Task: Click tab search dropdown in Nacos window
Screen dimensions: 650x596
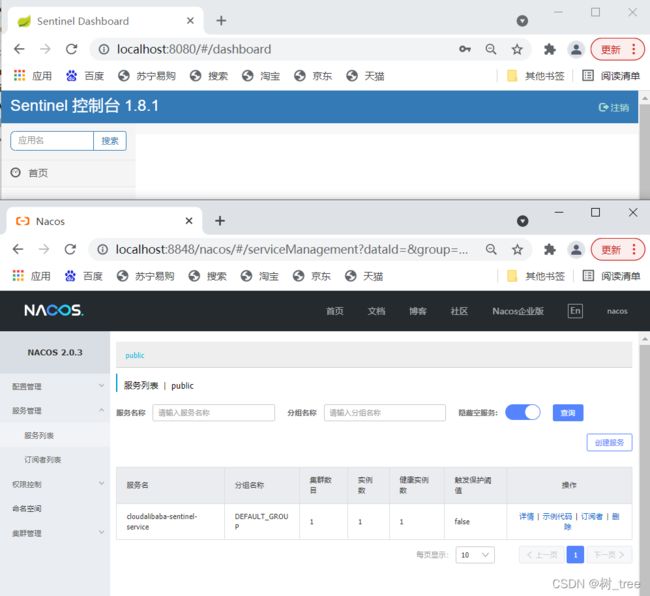Action: 523,221
